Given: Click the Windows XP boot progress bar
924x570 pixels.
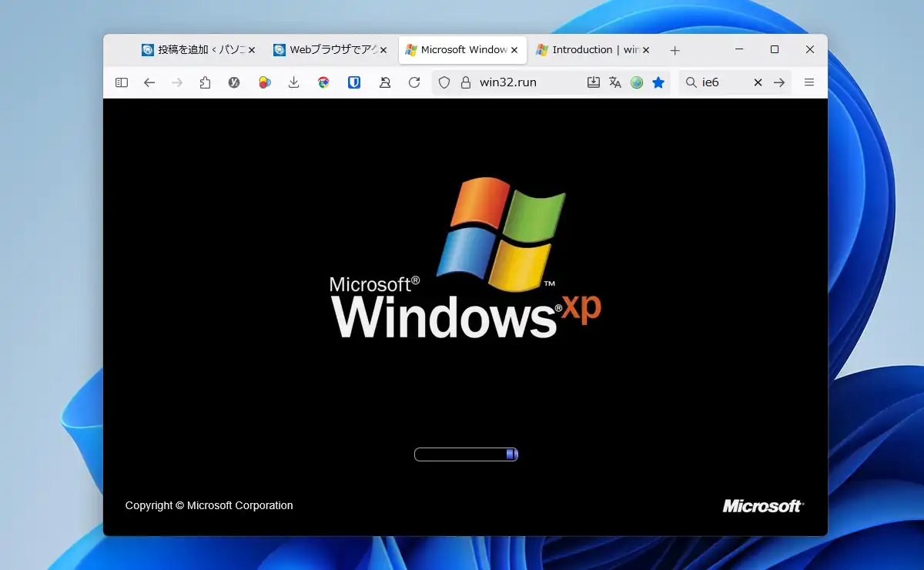Looking at the screenshot, I should pyautogui.click(x=466, y=454).
